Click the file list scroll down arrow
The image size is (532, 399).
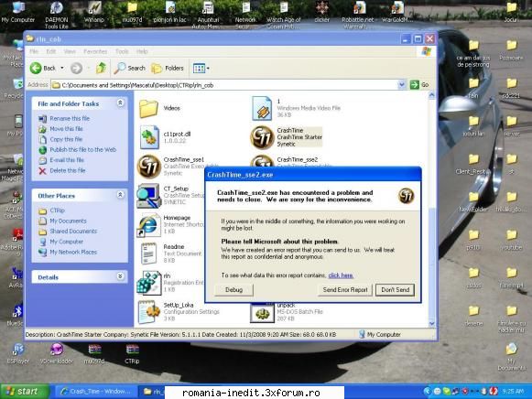pos(431,323)
